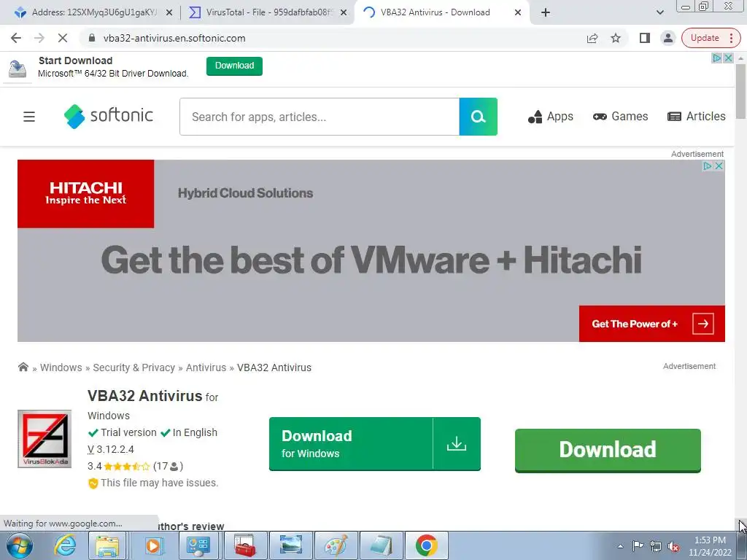Image resolution: width=747 pixels, height=560 pixels.
Task: Stop loading the page
Action: [x=63, y=38]
